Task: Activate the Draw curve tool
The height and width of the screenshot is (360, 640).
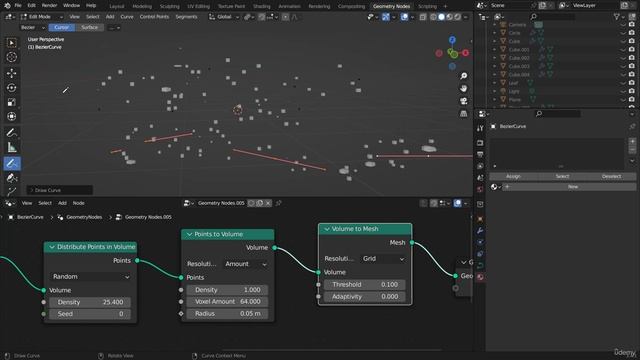Action: click(x=11, y=163)
